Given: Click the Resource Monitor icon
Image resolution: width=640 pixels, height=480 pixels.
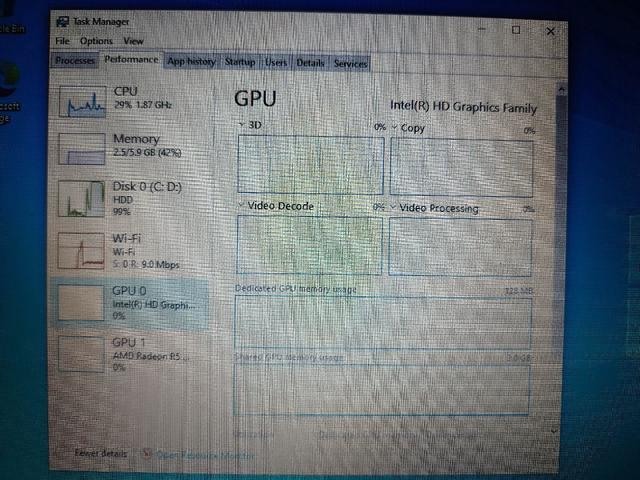Looking at the screenshot, I should pyautogui.click(x=147, y=453).
